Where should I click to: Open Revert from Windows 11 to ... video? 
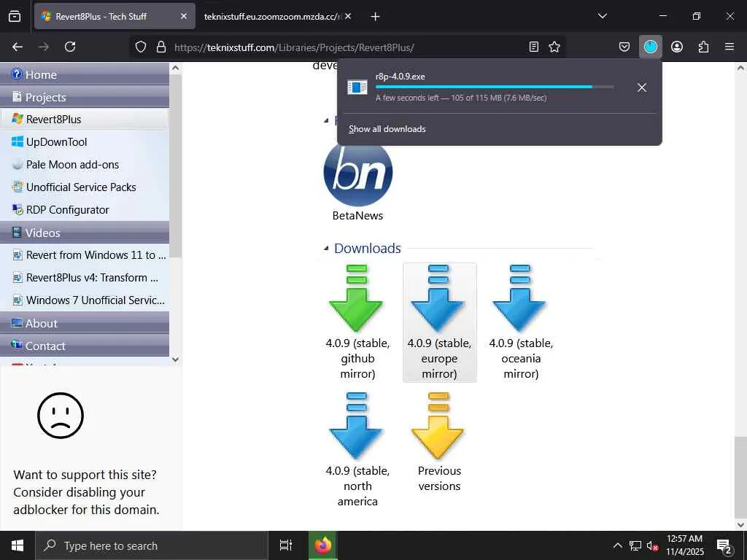85,255
